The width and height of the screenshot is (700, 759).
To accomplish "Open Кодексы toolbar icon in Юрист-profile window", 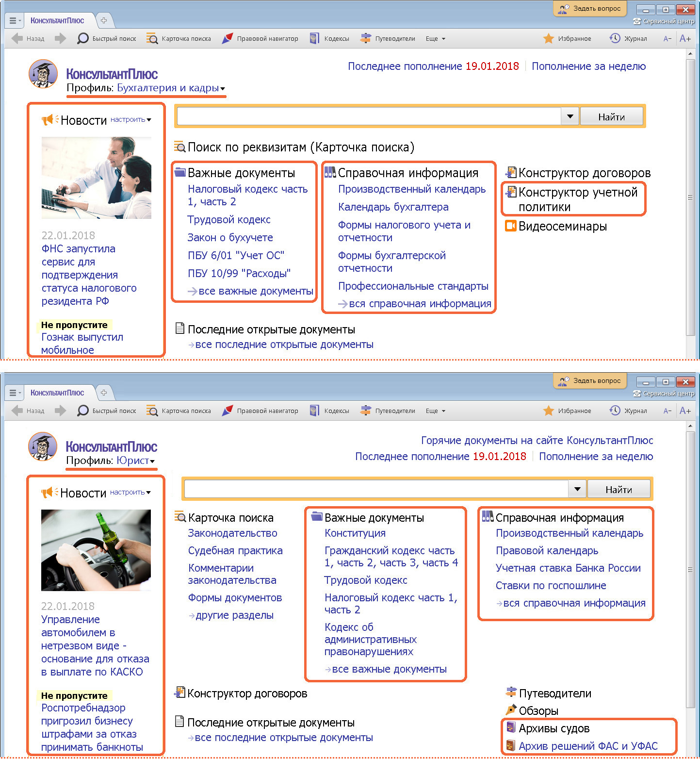I will 329,411.
